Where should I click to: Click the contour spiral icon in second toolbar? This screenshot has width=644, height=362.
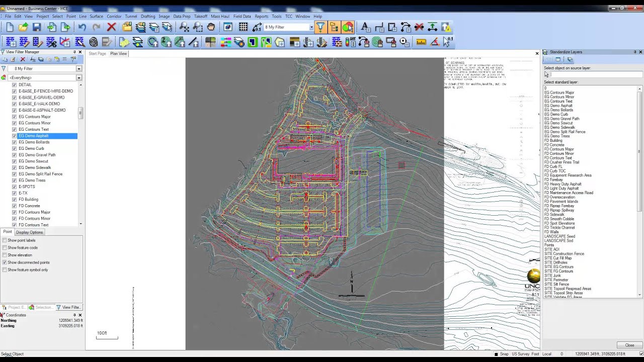coord(93,42)
